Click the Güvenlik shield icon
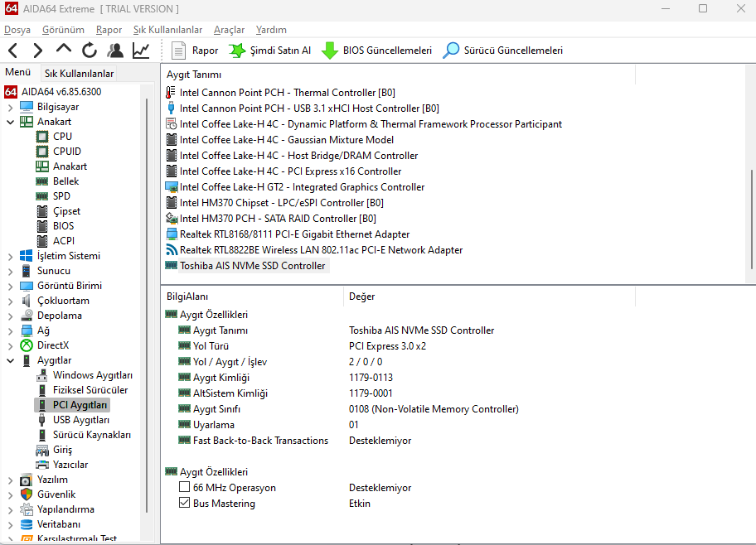This screenshot has height=545, width=756. pos(27,494)
